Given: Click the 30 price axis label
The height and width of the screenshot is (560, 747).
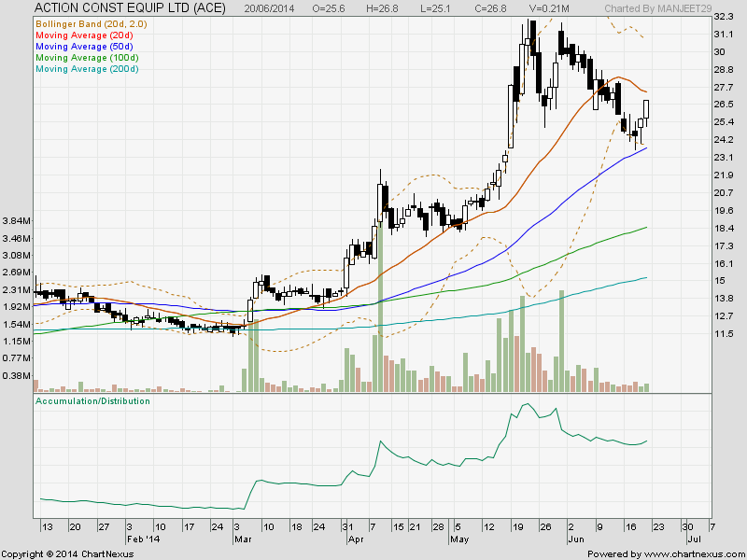Looking at the screenshot, I should click(x=719, y=52).
